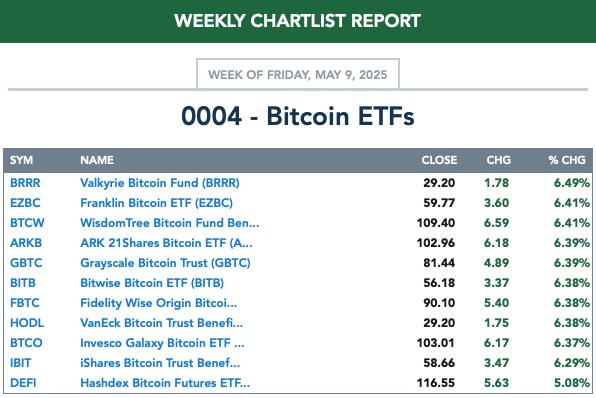The width and height of the screenshot is (596, 398).
Task: Open Invesco Galaxy Bitcoin ETF link
Action: click(162, 343)
